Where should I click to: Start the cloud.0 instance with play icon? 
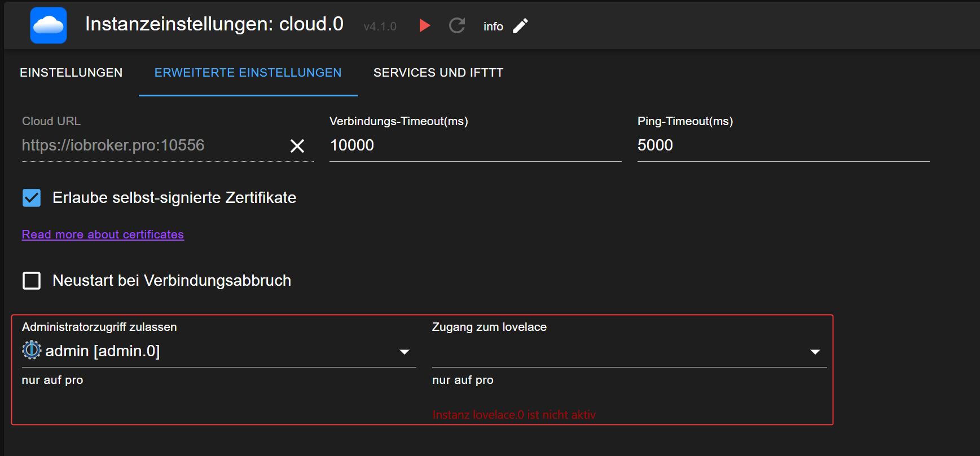pos(425,25)
